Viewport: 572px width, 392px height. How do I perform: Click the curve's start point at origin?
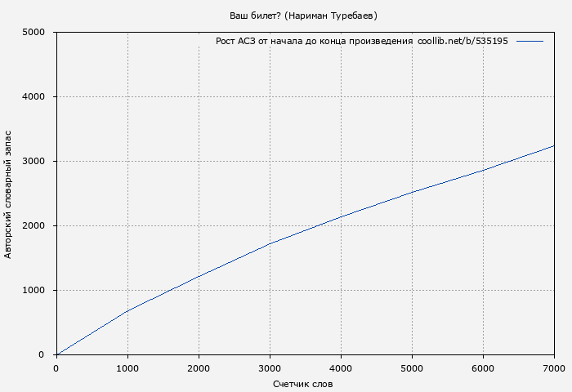click(x=56, y=354)
